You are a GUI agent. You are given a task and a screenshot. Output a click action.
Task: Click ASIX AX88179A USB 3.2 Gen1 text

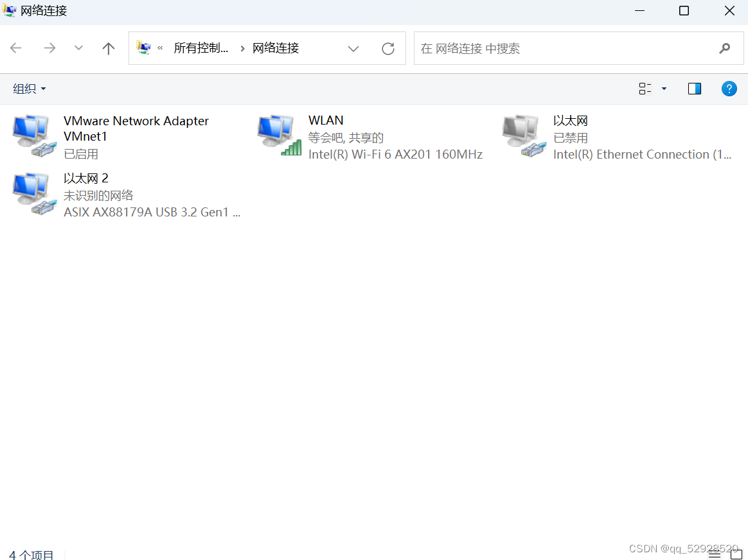point(152,212)
